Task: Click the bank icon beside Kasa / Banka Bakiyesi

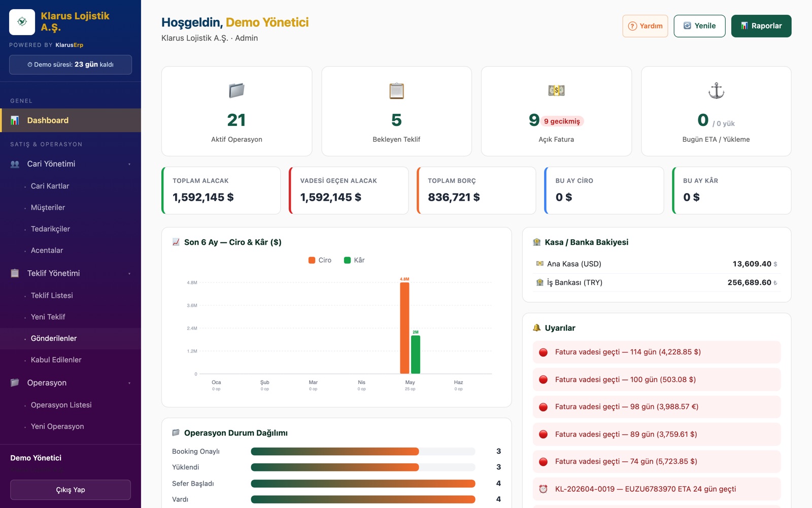Action: pos(537,242)
